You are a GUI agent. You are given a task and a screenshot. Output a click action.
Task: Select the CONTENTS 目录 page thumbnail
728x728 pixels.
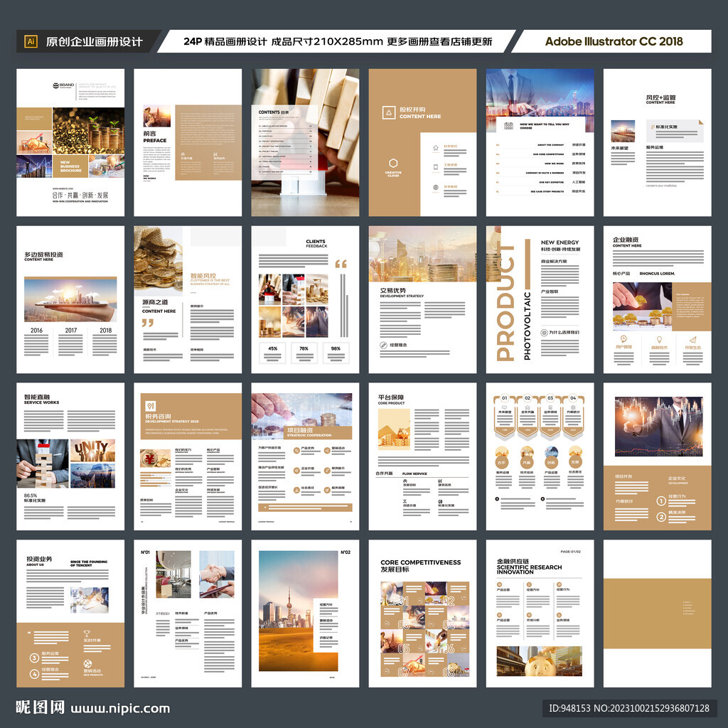pyautogui.click(x=305, y=142)
